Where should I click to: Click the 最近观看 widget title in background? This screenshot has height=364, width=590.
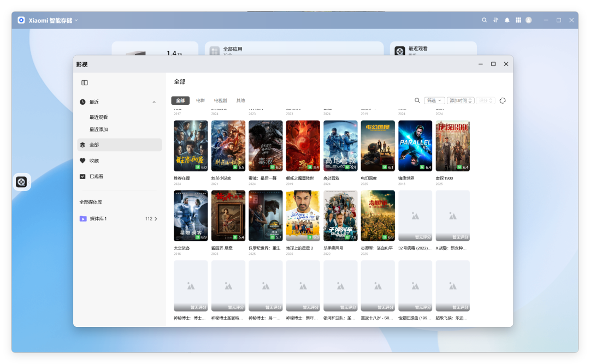418,49
